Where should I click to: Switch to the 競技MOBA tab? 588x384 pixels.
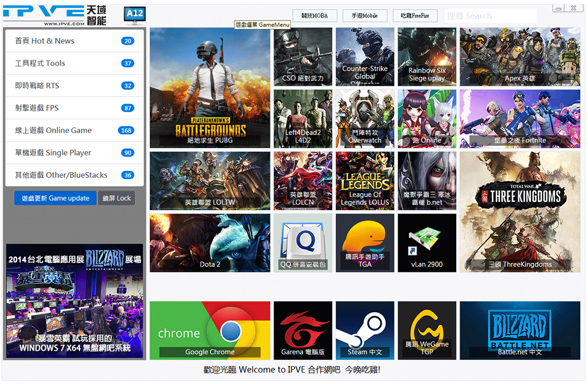tap(314, 16)
